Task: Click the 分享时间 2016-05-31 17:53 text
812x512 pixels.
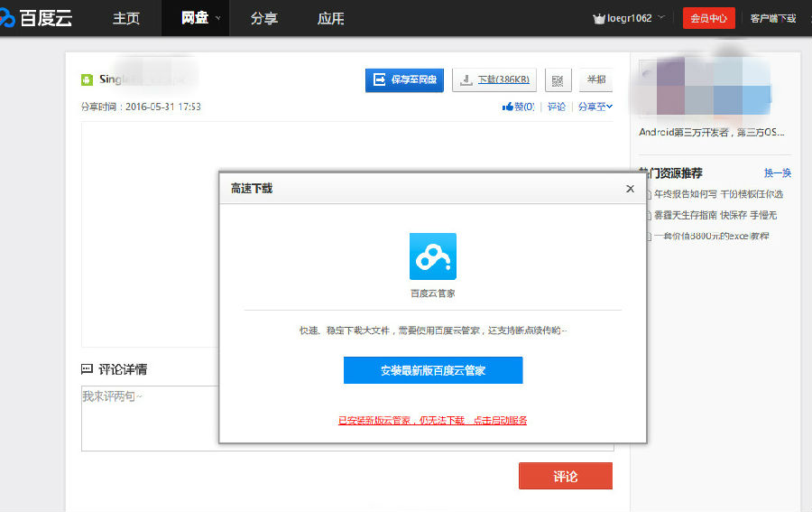Action: pos(141,107)
